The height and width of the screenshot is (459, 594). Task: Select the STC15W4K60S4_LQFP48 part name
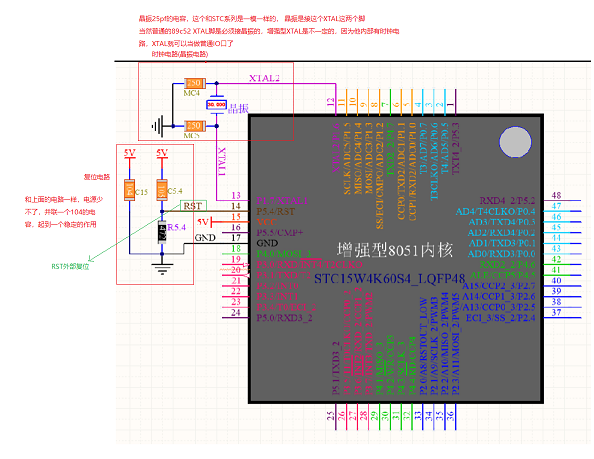[389, 279]
